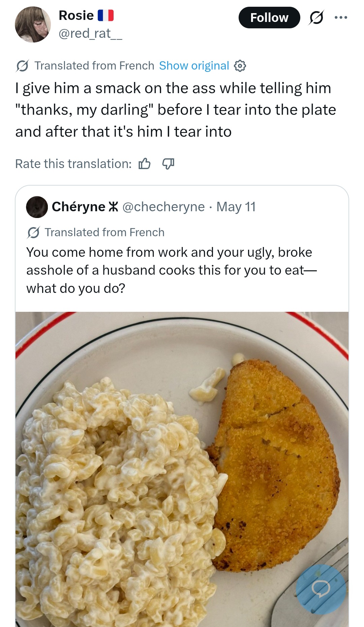Screen dimensions: 364x627
Task: Show original French text
Action: click(x=194, y=65)
